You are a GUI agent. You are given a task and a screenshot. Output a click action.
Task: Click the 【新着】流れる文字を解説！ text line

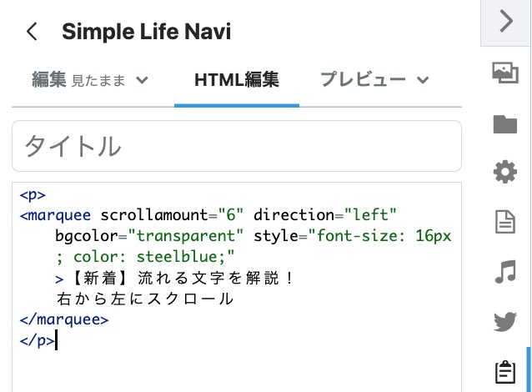coord(182,278)
